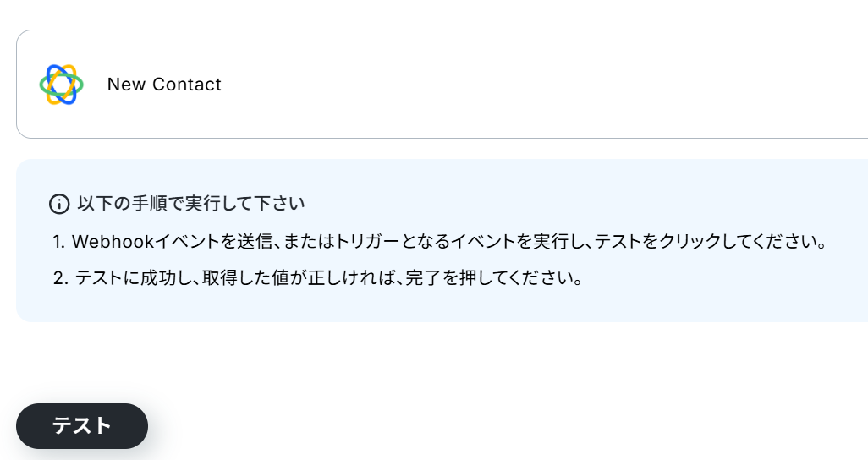Click the "2." step number marker
The height and width of the screenshot is (460, 868).
point(59,278)
